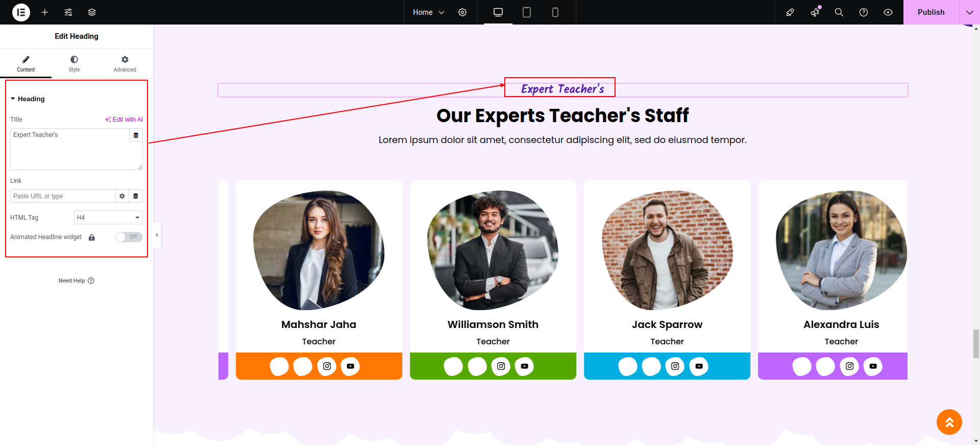980x445 pixels.
Task: Open the help question mark icon
Action: (x=864, y=12)
